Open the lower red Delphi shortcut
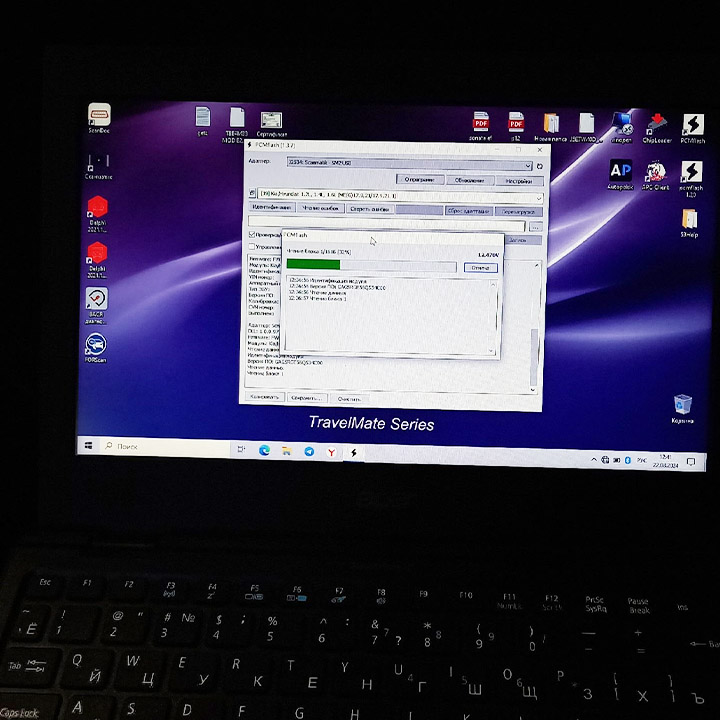The image size is (720, 720). 97,260
